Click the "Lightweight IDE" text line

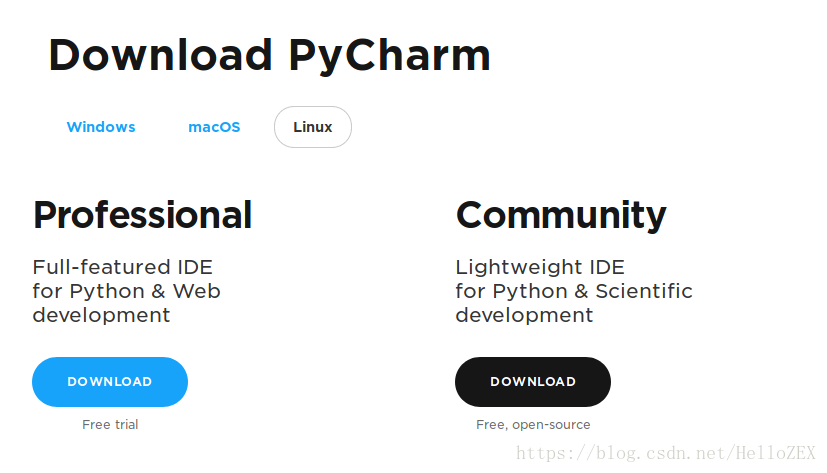[x=540, y=267]
